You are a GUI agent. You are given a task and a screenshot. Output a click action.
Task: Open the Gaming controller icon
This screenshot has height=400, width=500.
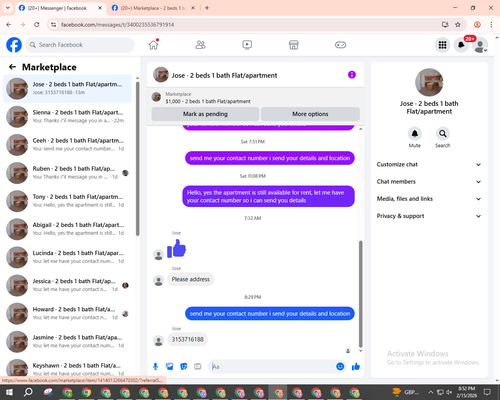pyautogui.click(x=340, y=45)
